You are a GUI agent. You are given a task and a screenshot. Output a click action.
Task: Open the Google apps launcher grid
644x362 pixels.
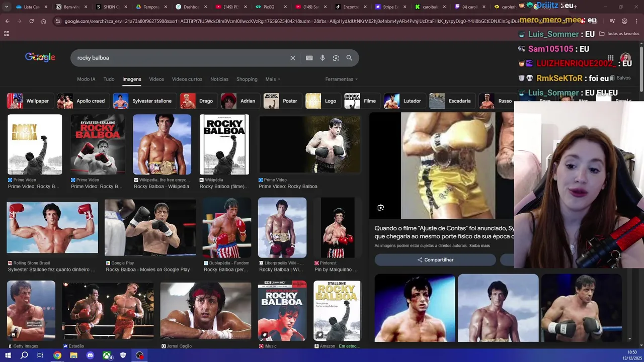click(610, 58)
